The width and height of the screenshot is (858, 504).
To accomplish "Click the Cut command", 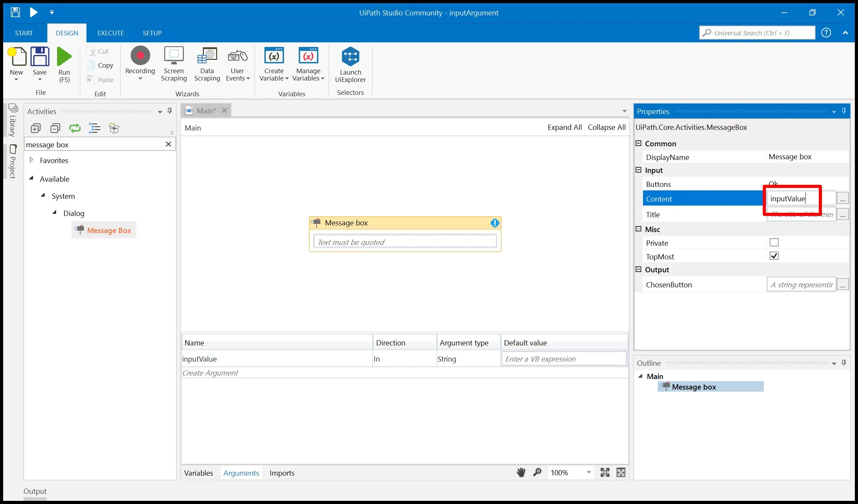I will 98,51.
